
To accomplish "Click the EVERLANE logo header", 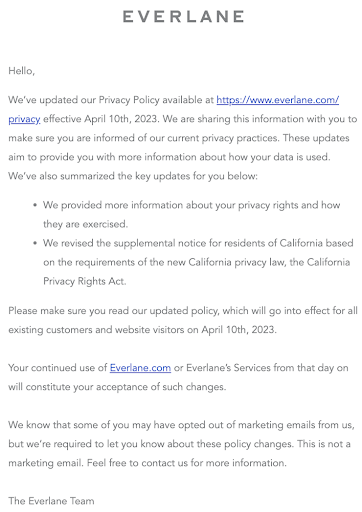I will (183, 16).
